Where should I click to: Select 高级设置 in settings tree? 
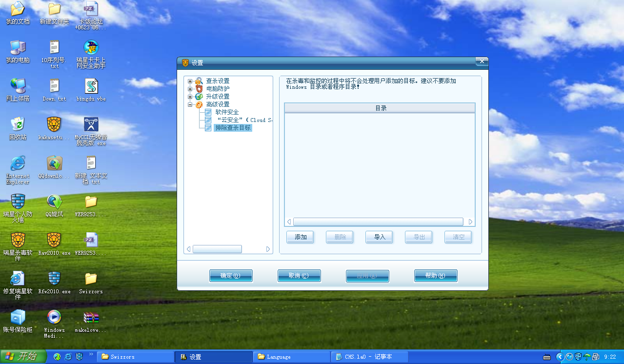218,104
